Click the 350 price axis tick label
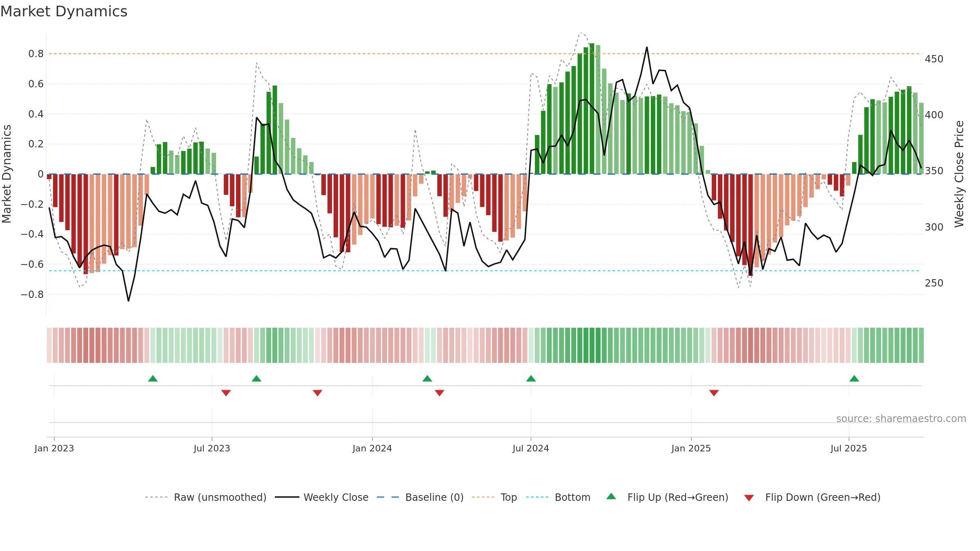 [x=934, y=171]
